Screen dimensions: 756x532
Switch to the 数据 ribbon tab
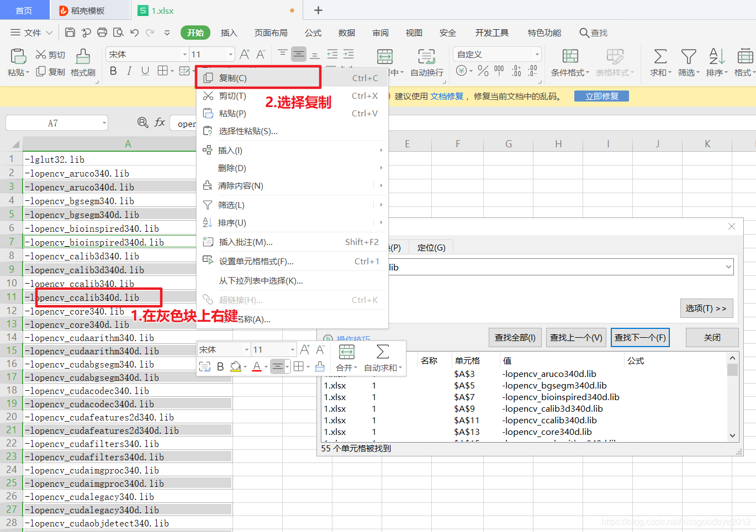pos(346,33)
